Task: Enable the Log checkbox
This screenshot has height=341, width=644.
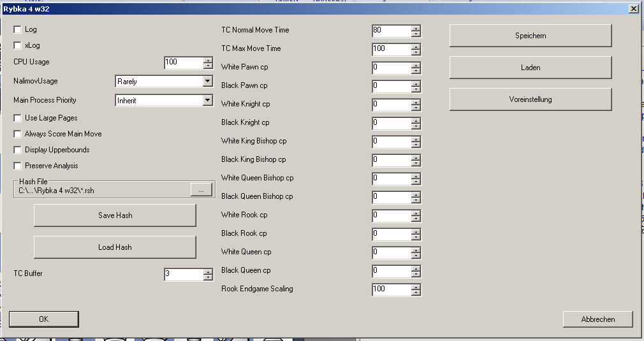Action: 17,29
